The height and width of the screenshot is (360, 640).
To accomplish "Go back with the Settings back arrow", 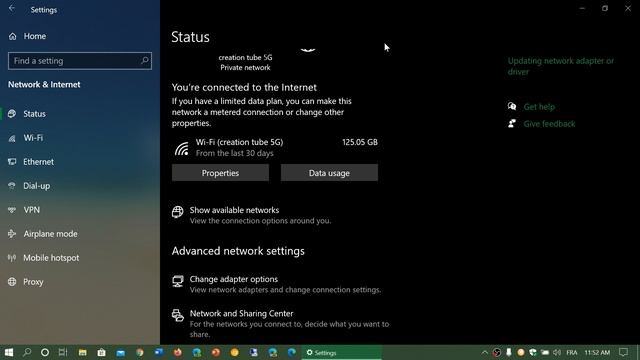I will [x=12, y=9].
